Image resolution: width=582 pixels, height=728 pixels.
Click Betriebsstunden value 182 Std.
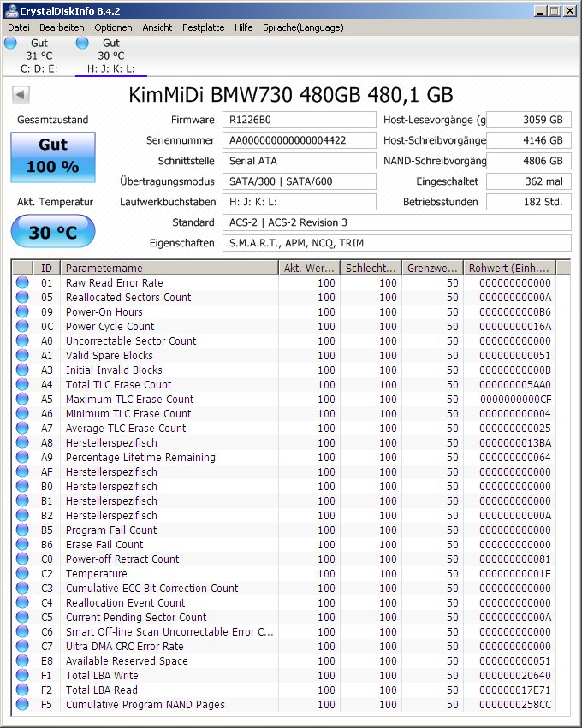pos(529,202)
